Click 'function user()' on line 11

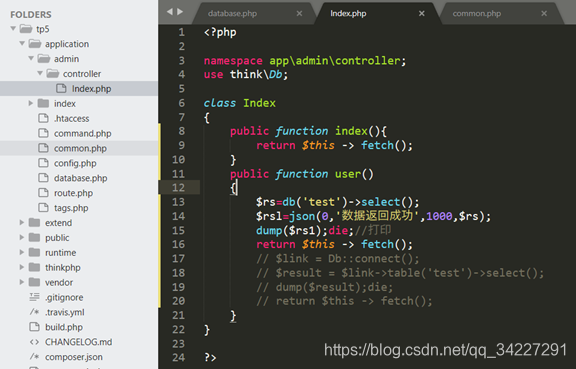coord(324,174)
